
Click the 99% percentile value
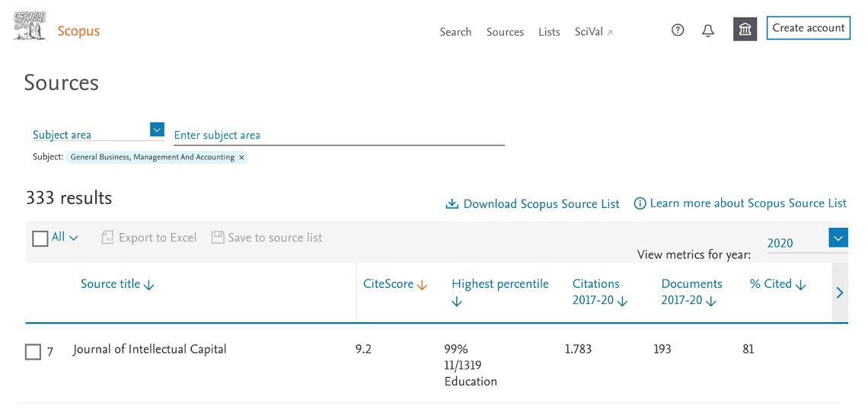456,349
